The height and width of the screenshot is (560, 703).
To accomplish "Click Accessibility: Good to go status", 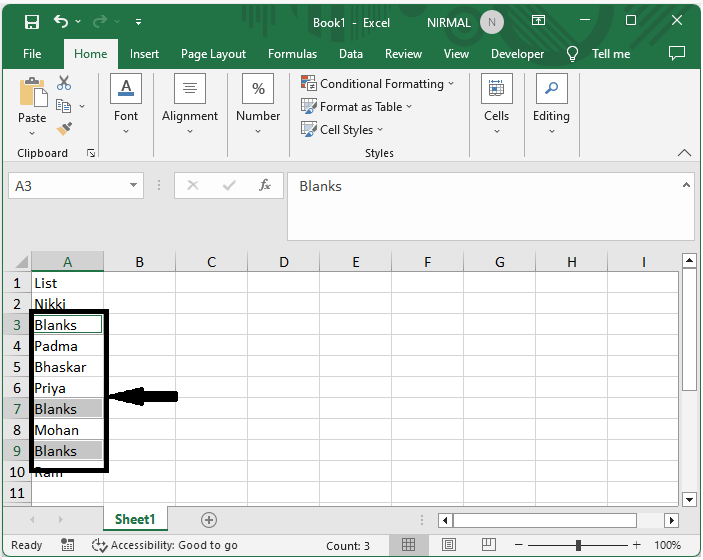I will click(165, 545).
